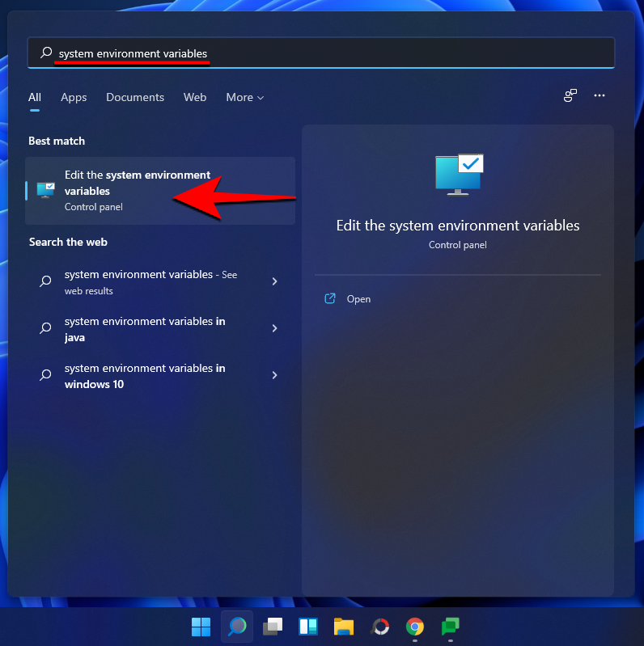Viewport: 644px width, 646px height.
Task: Launch File Explorer from the taskbar
Action: [344, 627]
